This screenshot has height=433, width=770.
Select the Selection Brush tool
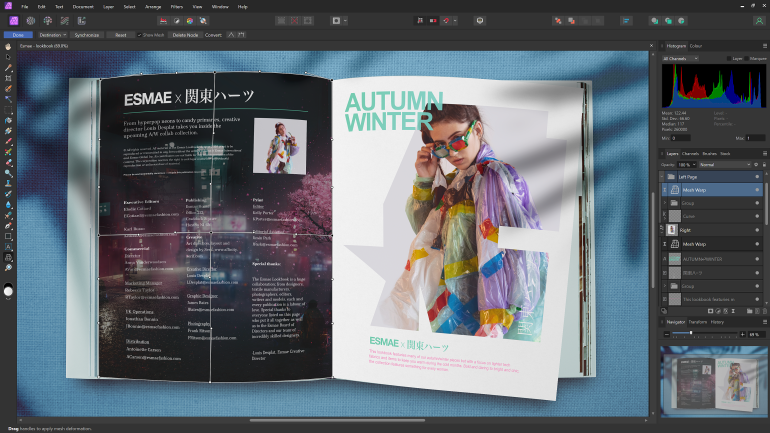8,89
